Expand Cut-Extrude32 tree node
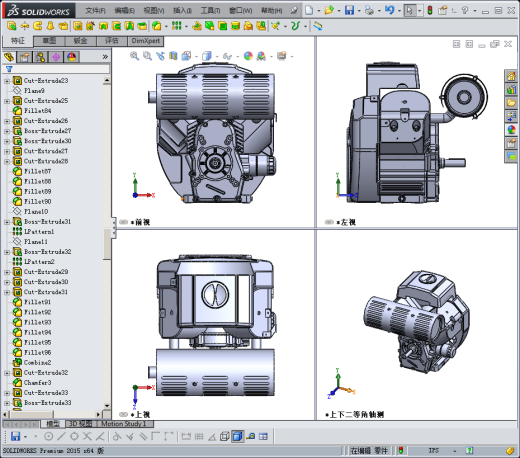The height and width of the screenshot is (458, 520). pyautogui.click(x=7, y=373)
